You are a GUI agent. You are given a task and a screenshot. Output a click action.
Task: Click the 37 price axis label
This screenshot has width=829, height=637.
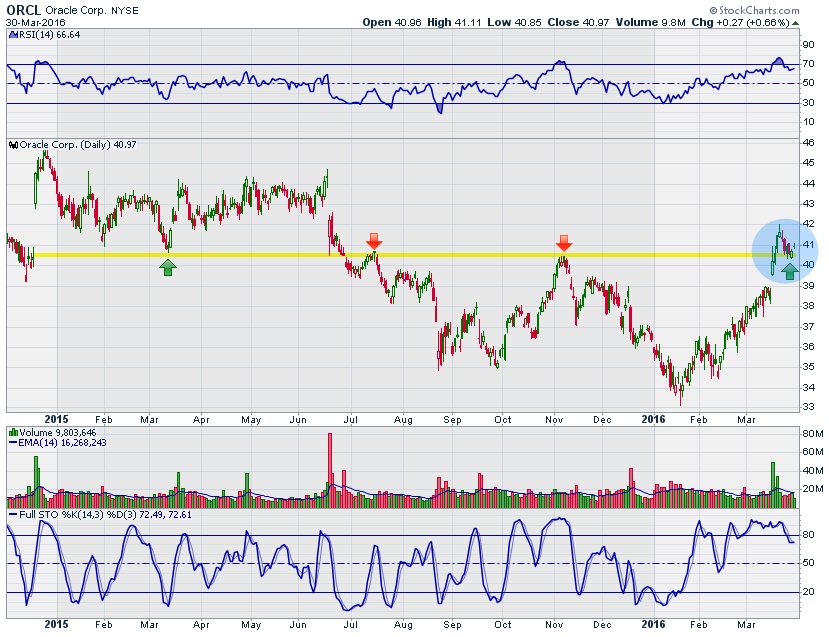pos(808,326)
